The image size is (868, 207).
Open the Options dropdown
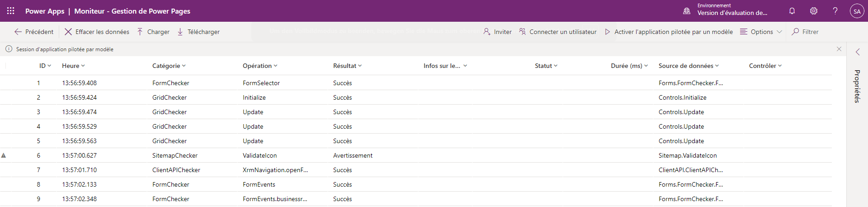[x=761, y=32]
